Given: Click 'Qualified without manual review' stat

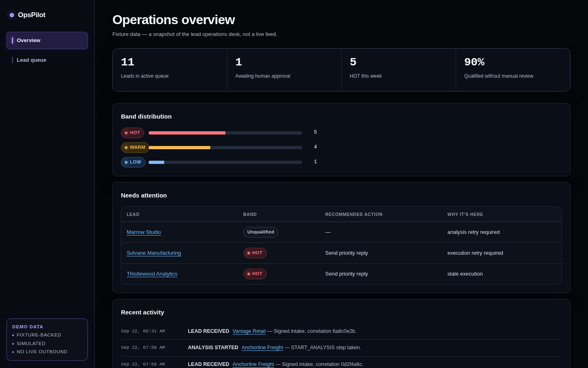Looking at the screenshot, I should coord(513,70).
